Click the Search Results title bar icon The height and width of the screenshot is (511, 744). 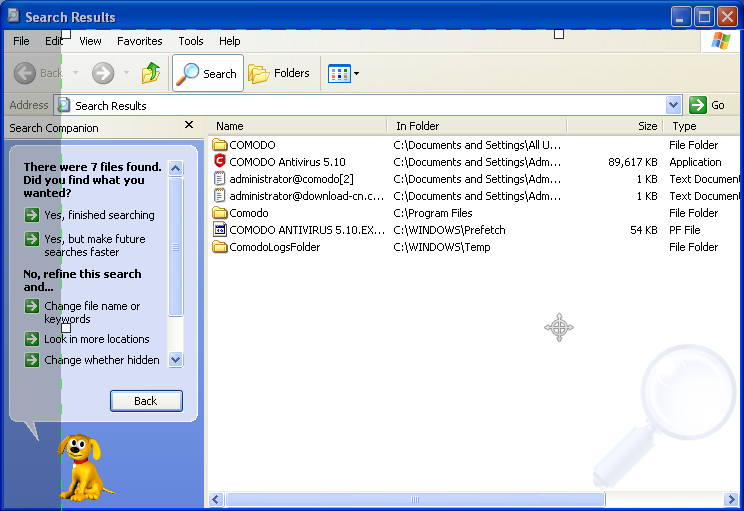coord(14,16)
